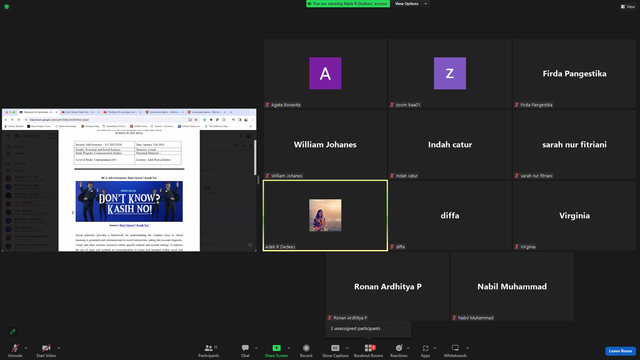Screen dimensions: 640x360
Task: Click muted mic icon on Virginia label
Action: click(x=517, y=247)
